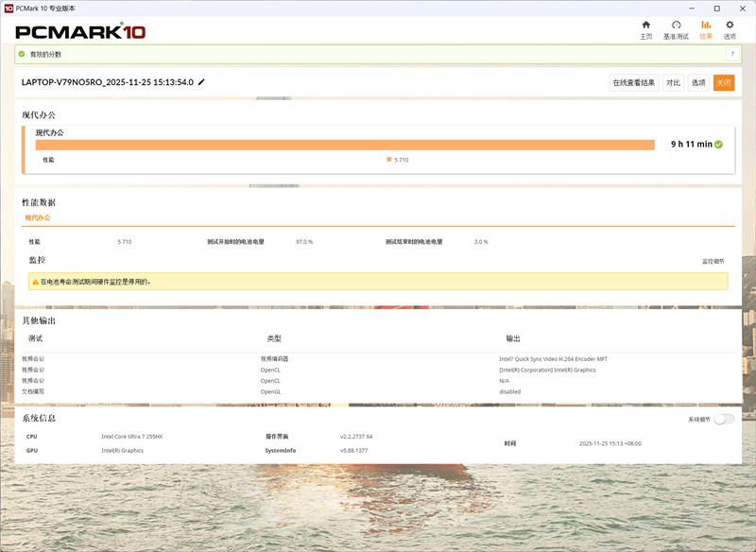Click 在线查看结果 button

(x=633, y=83)
